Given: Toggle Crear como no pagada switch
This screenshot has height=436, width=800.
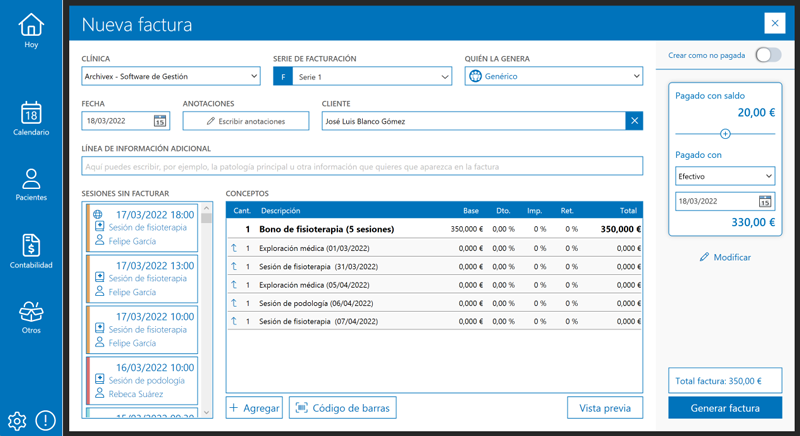Looking at the screenshot, I should pyautogui.click(x=768, y=55).
